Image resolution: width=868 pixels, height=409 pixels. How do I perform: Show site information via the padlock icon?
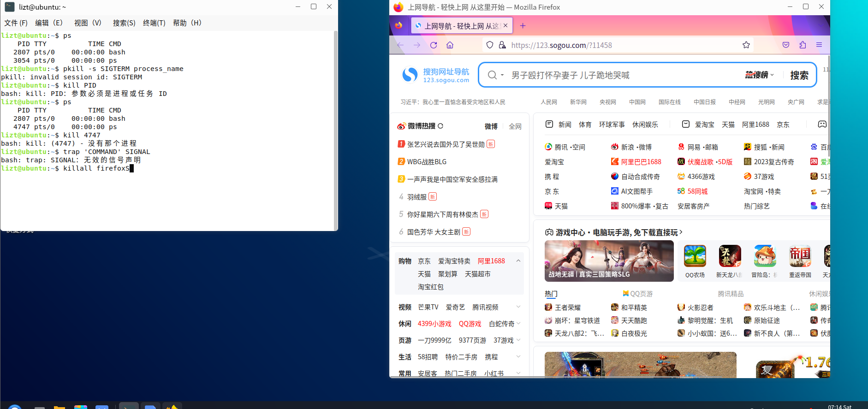click(502, 45)
